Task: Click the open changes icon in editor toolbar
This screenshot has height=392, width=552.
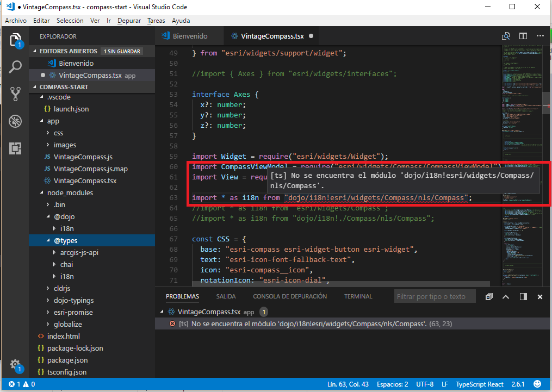Action: pos(506,36)
